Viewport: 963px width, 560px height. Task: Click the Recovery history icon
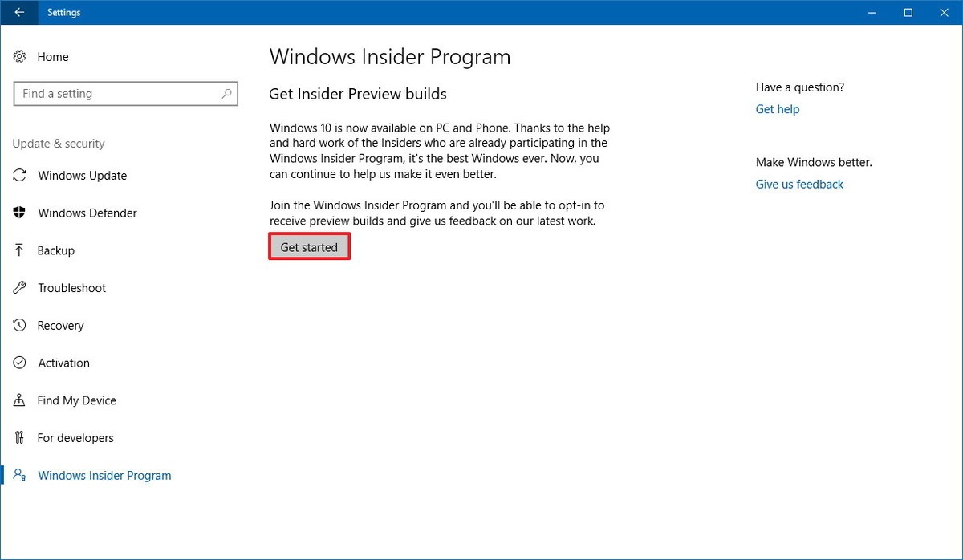click(20, 326)
